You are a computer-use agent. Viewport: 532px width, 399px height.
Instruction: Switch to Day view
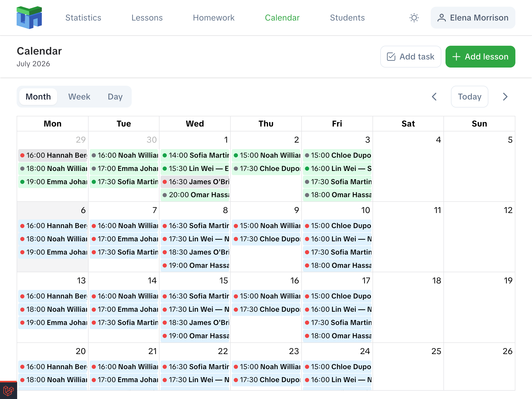(x=115, y=97)
